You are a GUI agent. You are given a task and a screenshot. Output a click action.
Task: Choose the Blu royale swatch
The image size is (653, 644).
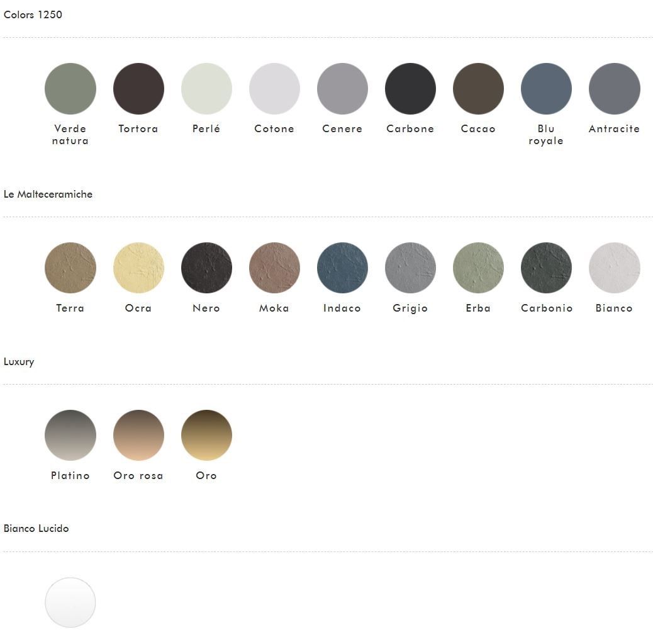tap(546, 89)
